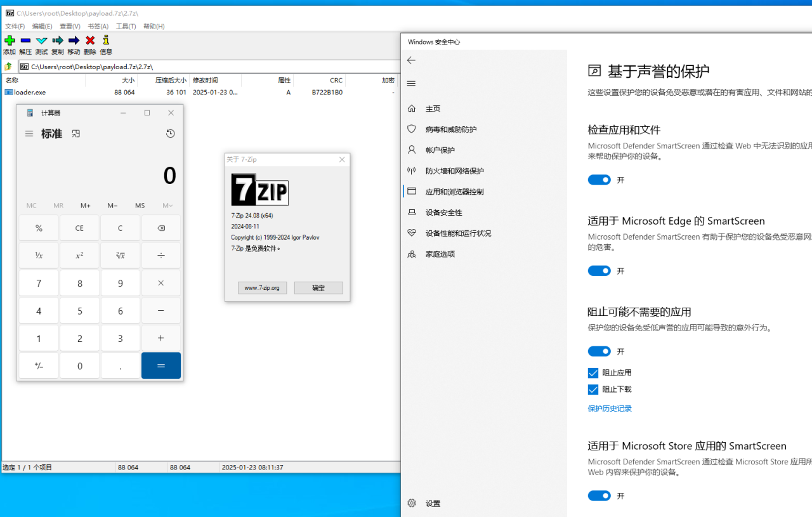The width and height of the screenshot is (812, 517).
Task: Open the M memory list dropdown in calculator
Action: [x=167, y=206]
